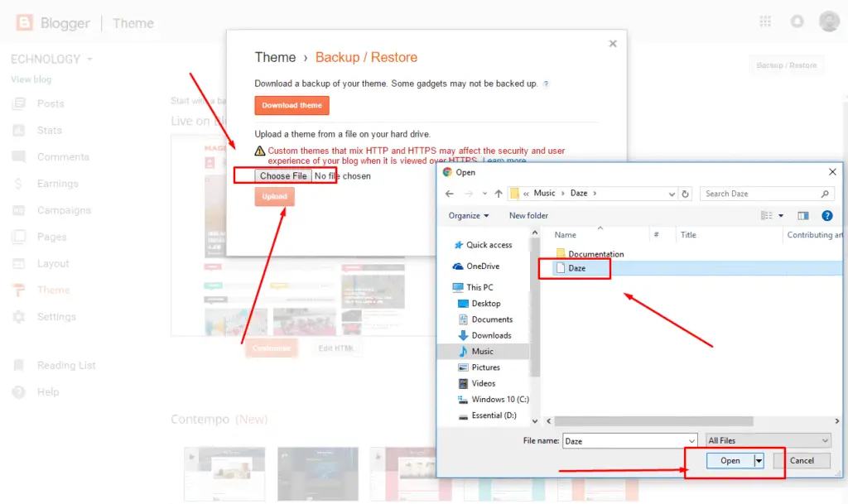Expand address bar history dropdown
The height and width of the screenshot is (504, 848).
(x=672, y=194)
